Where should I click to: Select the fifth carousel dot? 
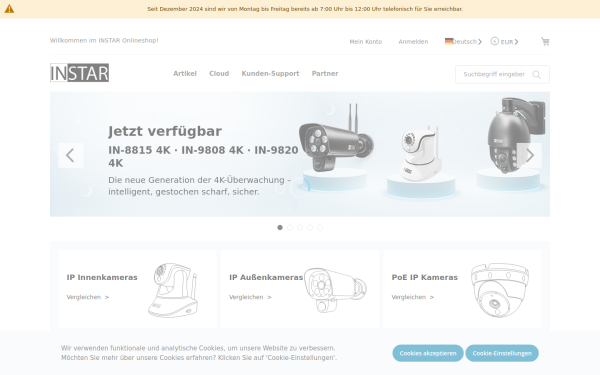click(320, 228)
